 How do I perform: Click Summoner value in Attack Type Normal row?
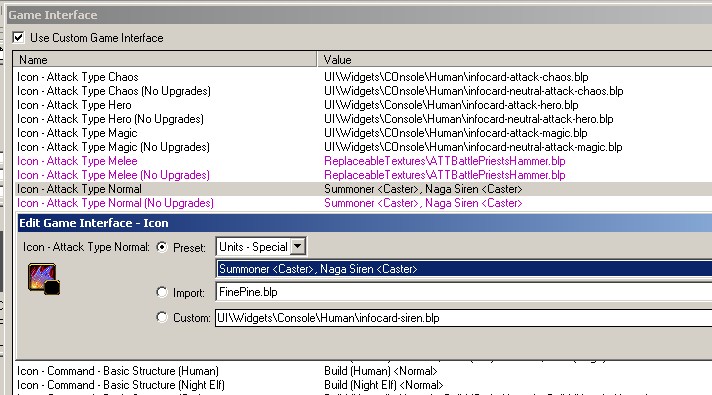[423, 189]
